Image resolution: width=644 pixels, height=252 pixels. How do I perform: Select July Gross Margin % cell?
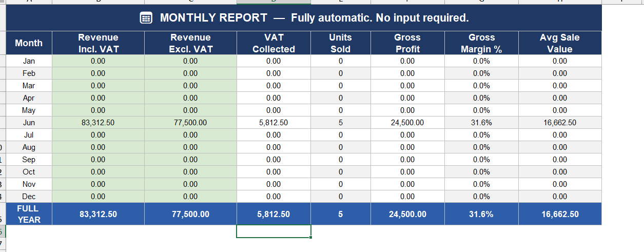click(x=481, y=135)
